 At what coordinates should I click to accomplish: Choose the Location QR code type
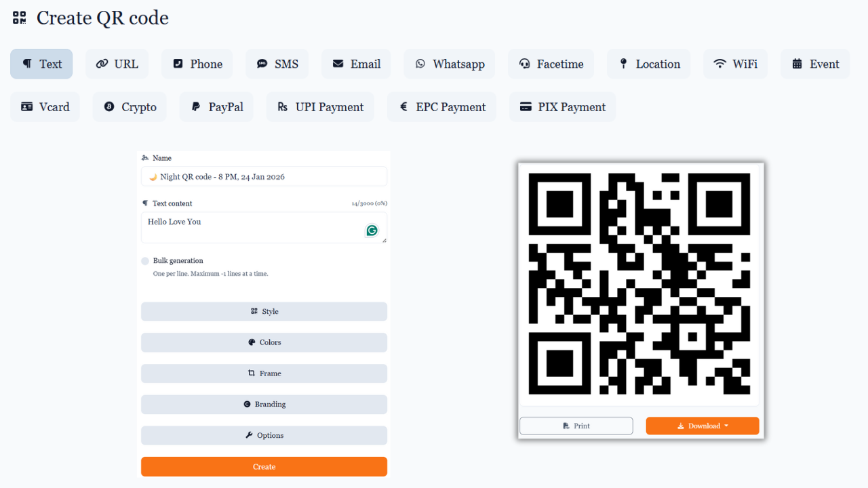[x=648, y=64]
